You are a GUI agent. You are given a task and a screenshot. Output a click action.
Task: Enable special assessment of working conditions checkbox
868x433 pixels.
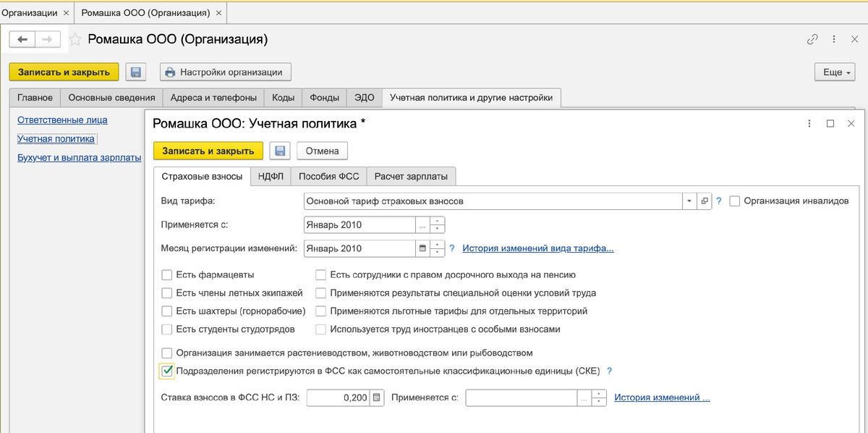[321, 293]
